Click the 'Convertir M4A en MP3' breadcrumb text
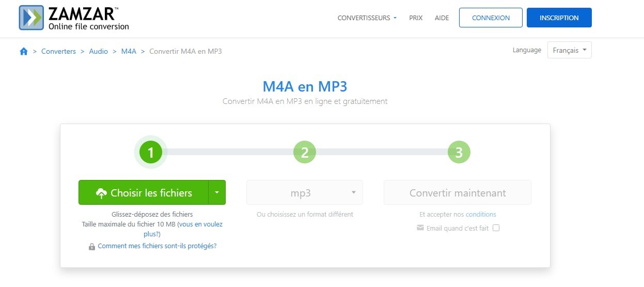 185,51
